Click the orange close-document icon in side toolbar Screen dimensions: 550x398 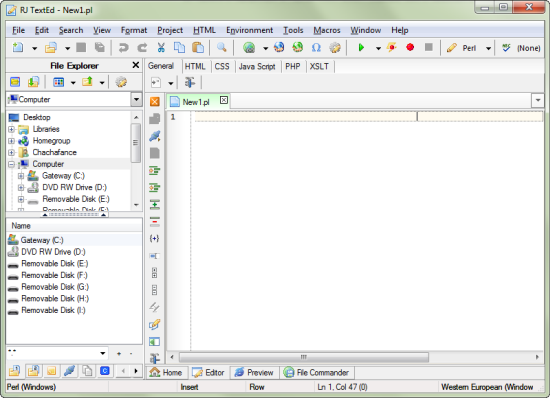[155, 101]
